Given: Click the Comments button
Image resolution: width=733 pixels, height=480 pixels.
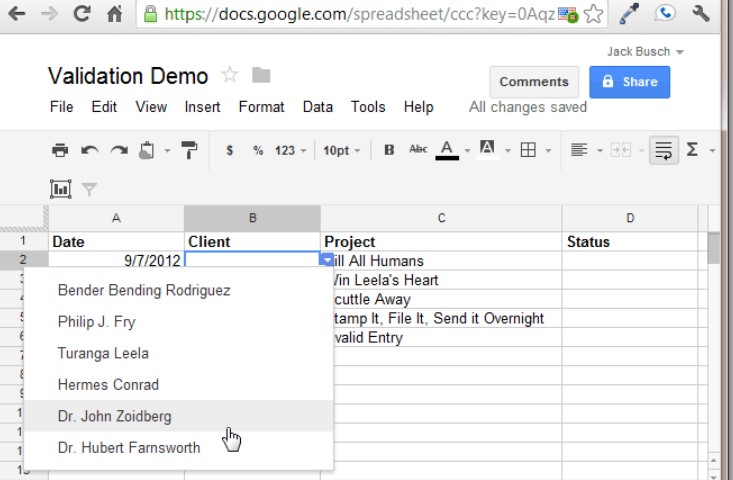Looking at the screenshot, I should point(534,82).
